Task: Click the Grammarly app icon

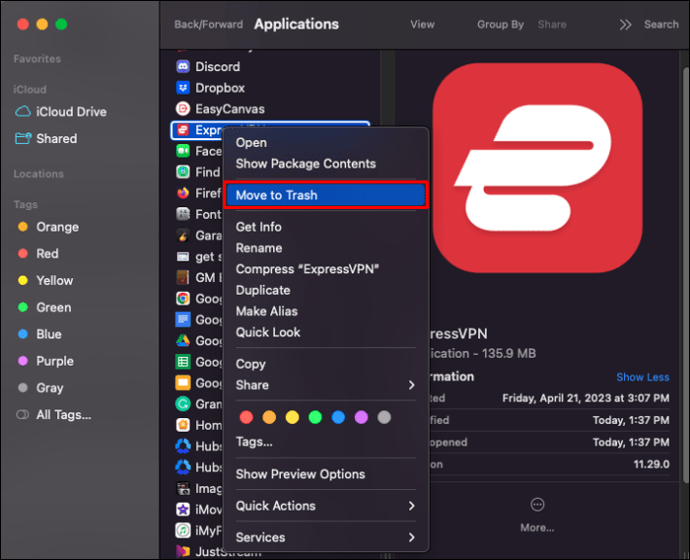Action: point(183,403)
